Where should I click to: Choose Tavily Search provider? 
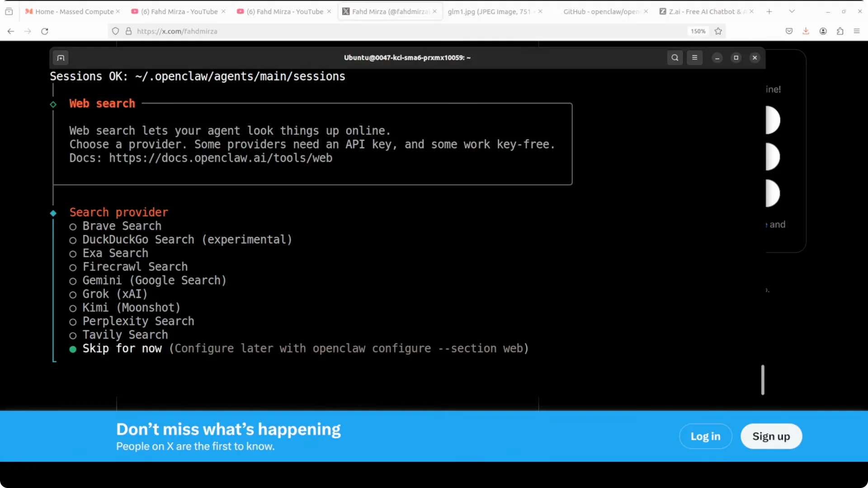(x=118, y=335)
